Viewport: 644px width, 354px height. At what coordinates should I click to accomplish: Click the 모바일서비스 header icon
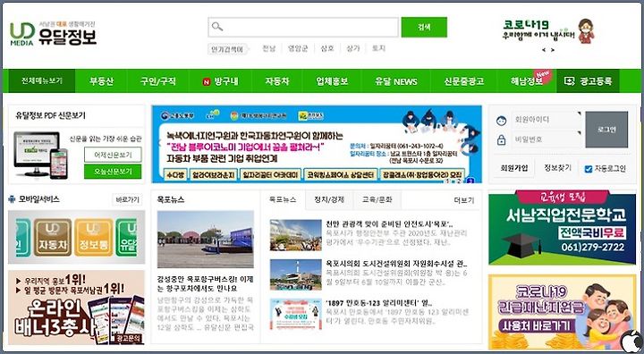pos(12,199)
